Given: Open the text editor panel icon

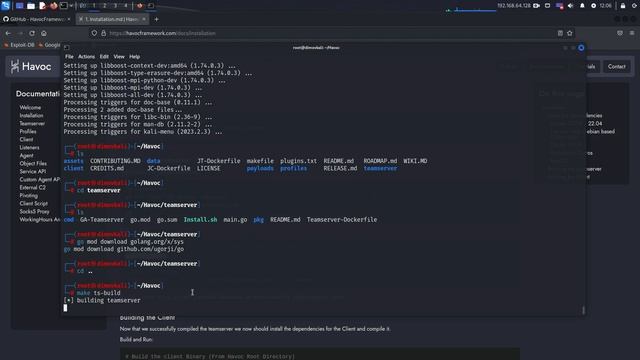Looking at the screenshot, I should (42, 6).
